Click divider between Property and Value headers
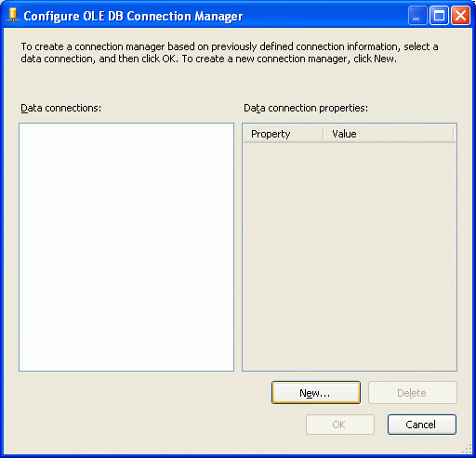This screenshot has width=476, height=458. [x=324, y=134]
